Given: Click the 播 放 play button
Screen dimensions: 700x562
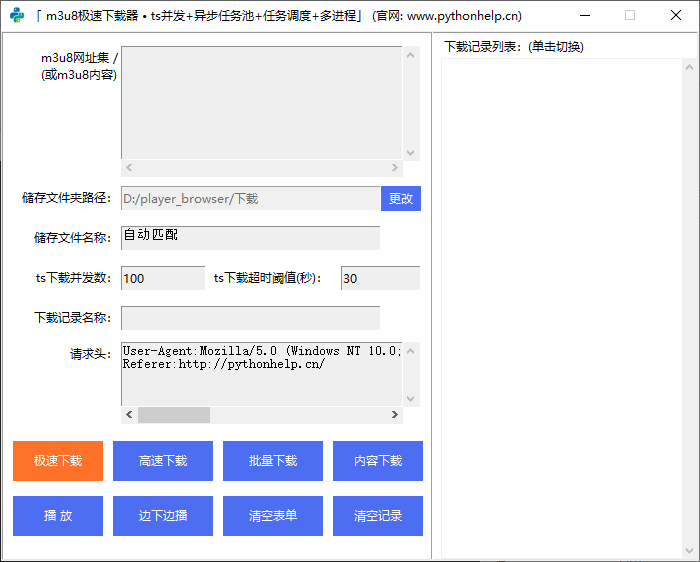Looking at the screenshot, I should pyautogui.click(x=58, y=516).
